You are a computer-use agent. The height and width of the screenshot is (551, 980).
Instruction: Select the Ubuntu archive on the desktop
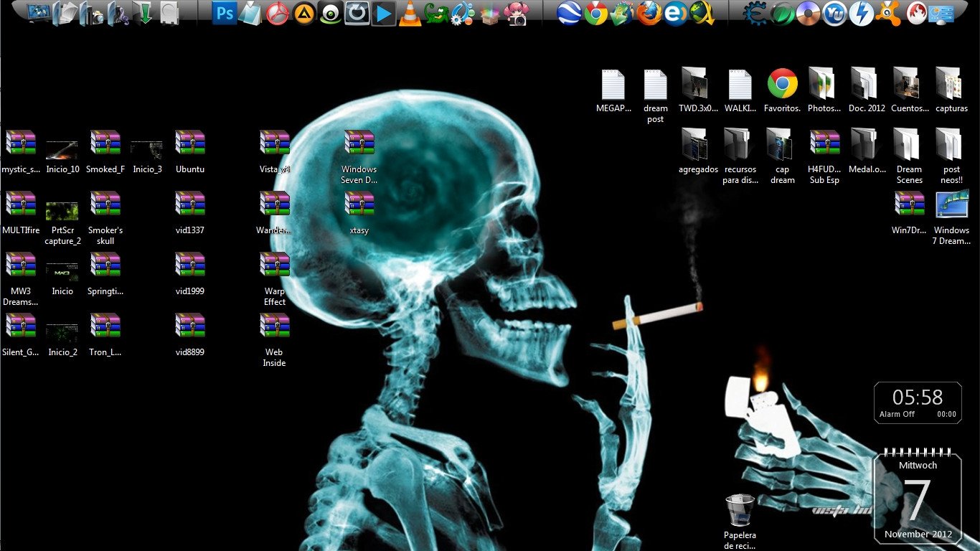click(x=190, y=151)
